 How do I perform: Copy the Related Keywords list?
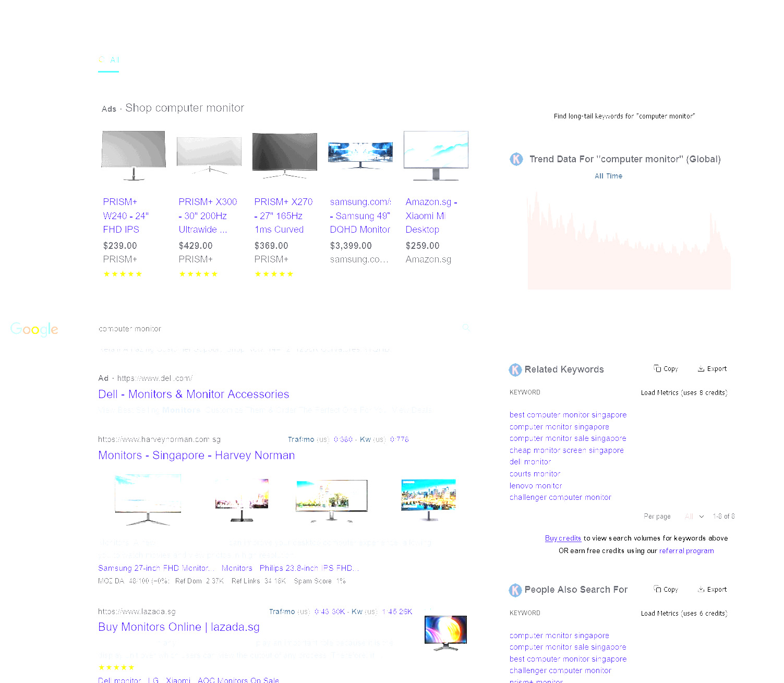tap(666, 369)
